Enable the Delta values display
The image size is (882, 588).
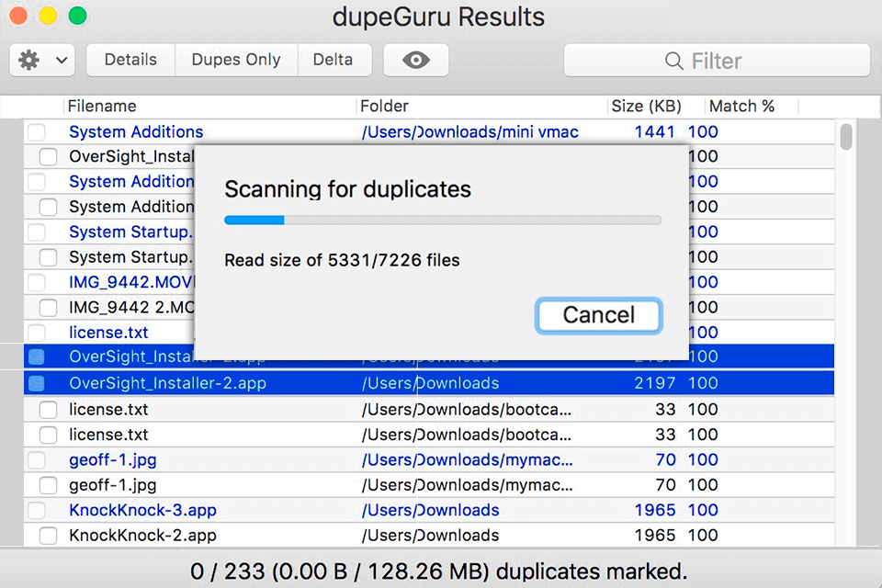pos(334,59)
